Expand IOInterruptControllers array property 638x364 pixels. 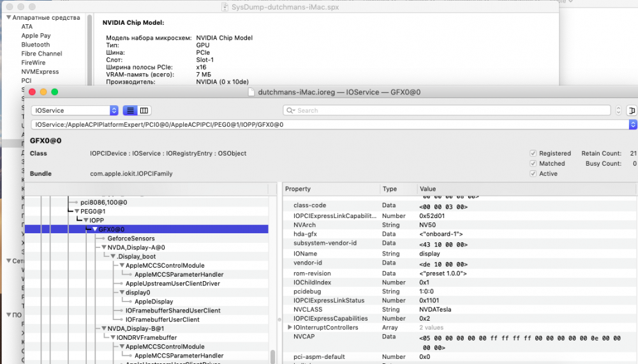pos(290,328)
